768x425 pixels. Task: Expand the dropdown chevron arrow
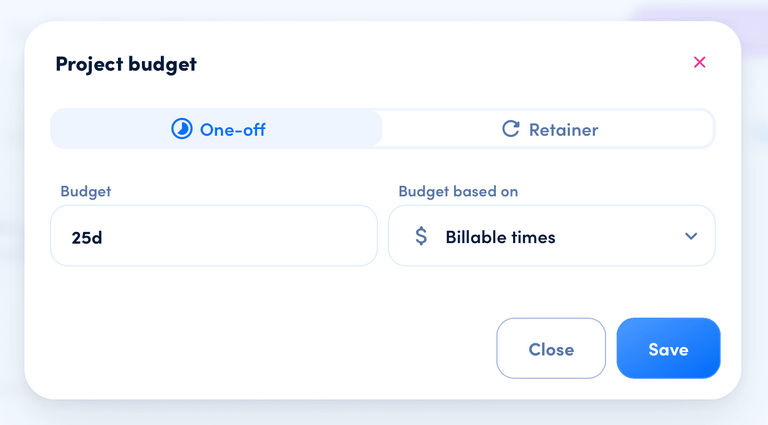pos(691,236)
